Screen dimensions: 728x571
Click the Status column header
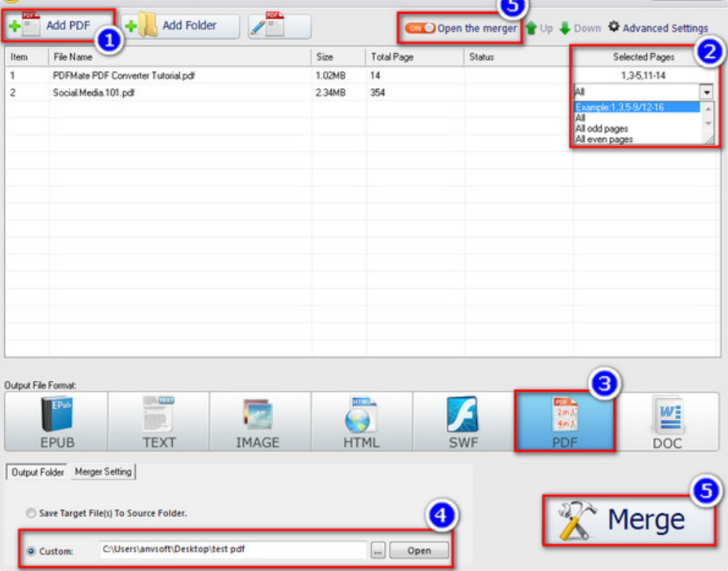[x=517, y=57]
